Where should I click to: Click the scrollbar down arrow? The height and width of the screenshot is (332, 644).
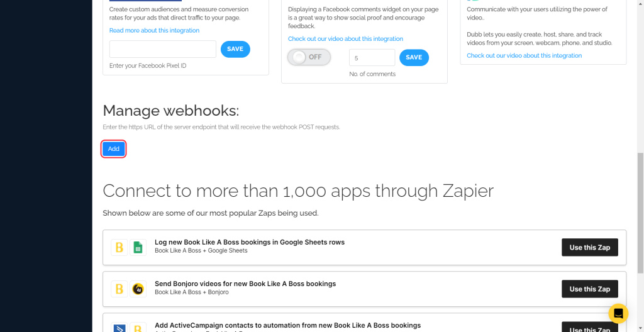click(x=640, y=328)
